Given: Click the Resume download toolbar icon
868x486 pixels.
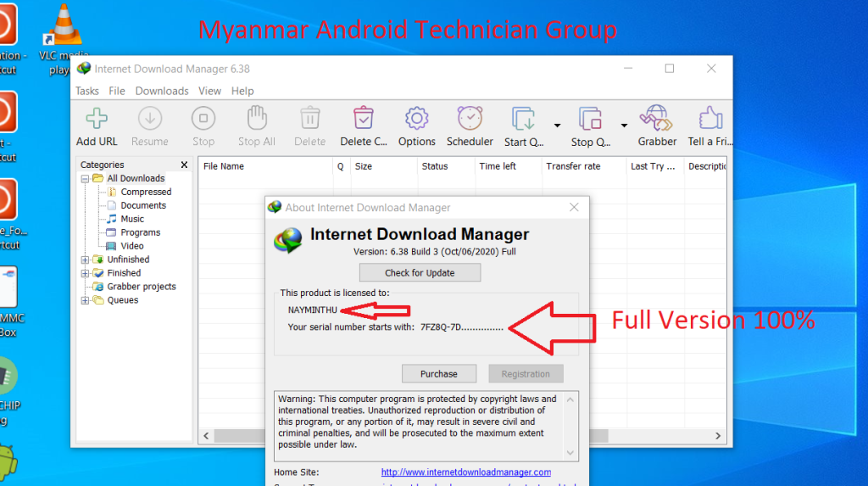Looking at the screenshot, I should click(149, 119).
